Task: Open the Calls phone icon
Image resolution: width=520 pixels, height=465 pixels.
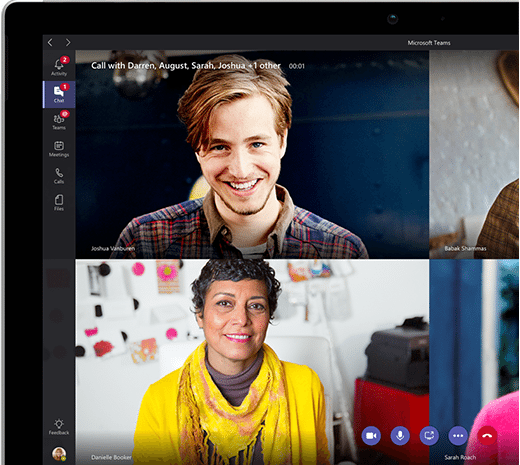Action: (x=59, y=176)
